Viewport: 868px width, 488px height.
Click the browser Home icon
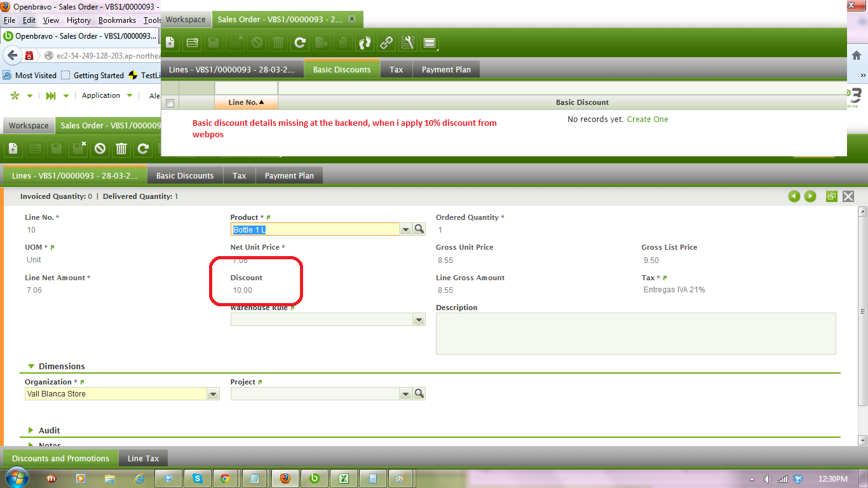[x=857, y=55]
